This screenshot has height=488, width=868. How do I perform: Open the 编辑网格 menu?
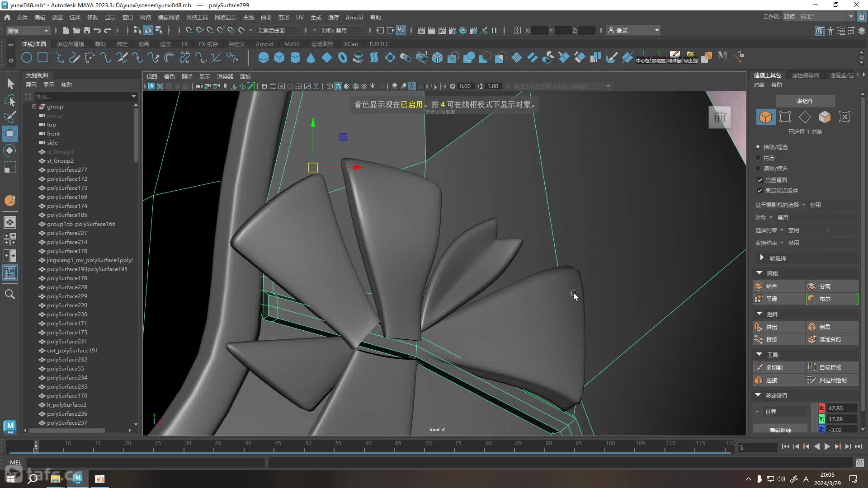tap(169, 17)
